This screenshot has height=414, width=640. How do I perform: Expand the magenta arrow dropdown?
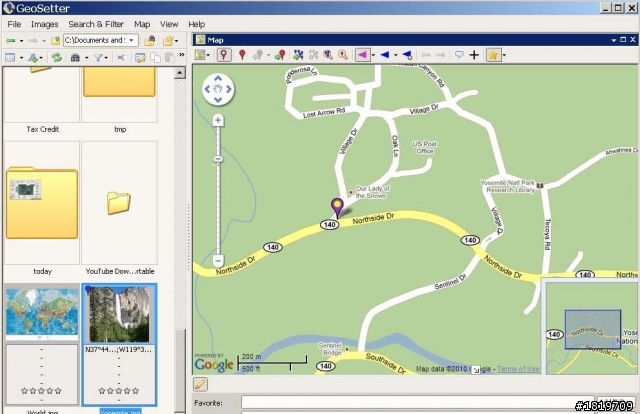point(373,55)
